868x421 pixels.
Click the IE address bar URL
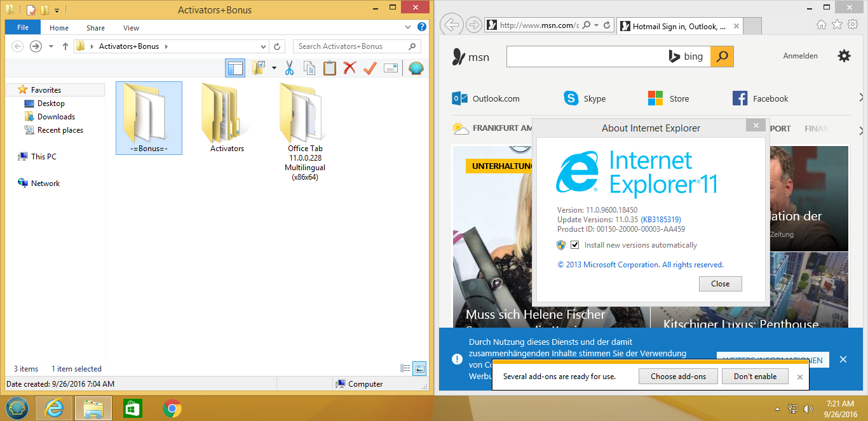pos(539,25)
